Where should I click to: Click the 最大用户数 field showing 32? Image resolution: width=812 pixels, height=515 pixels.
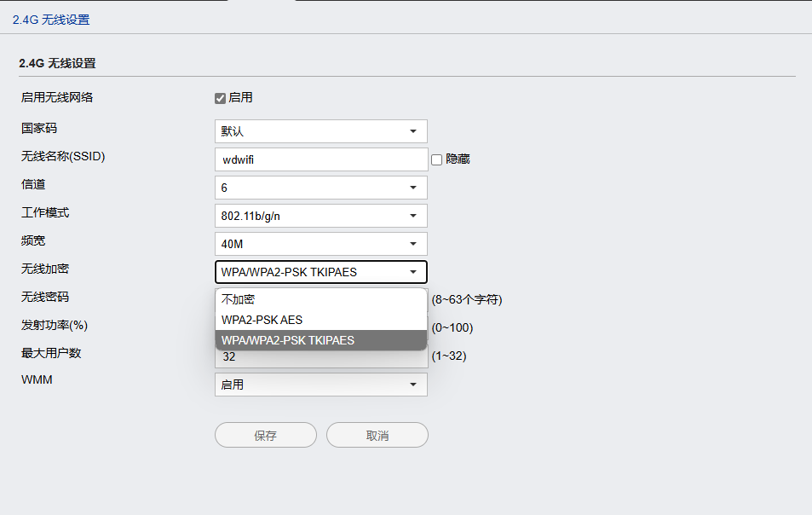point(321,357)
